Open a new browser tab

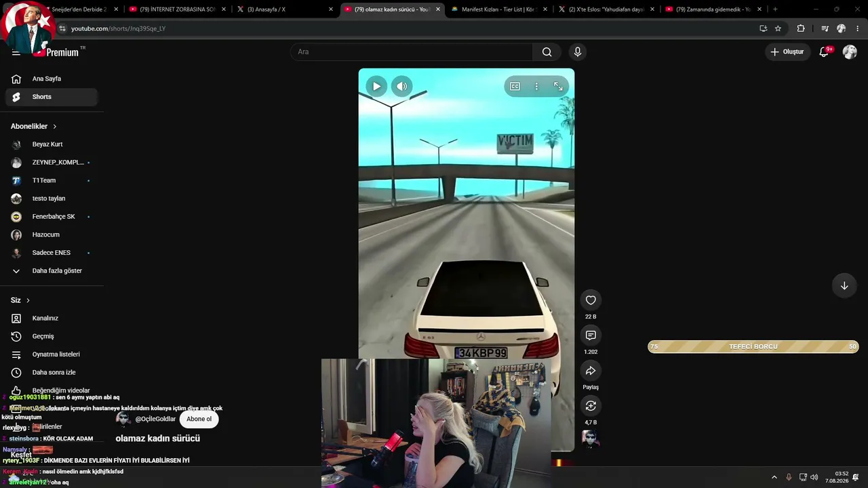(775, 9)
